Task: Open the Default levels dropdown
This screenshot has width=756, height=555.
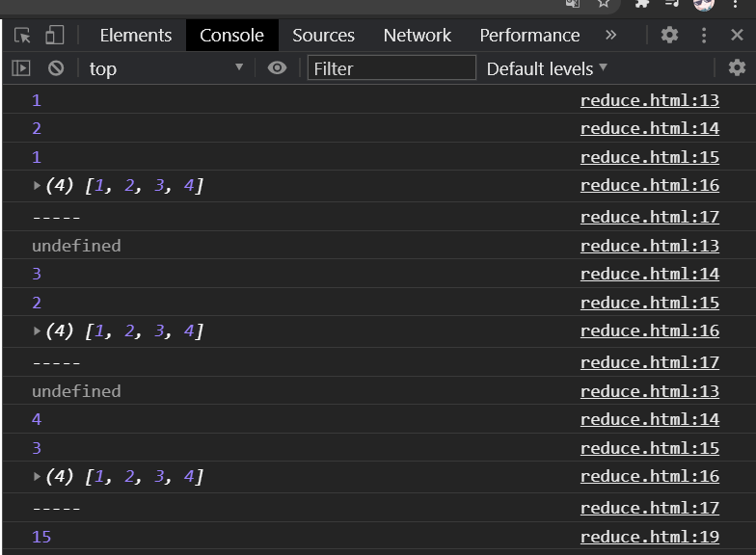Action: (x=547, y=68)
